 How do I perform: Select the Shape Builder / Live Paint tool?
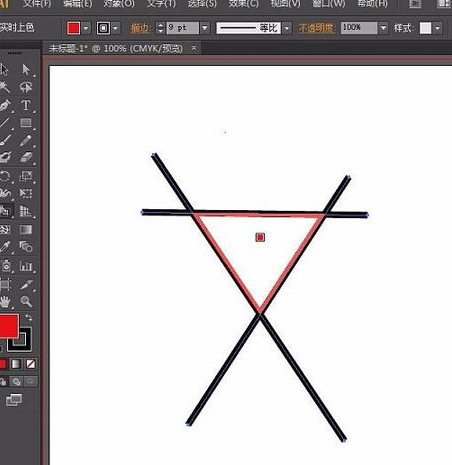(x=5, y=211)
